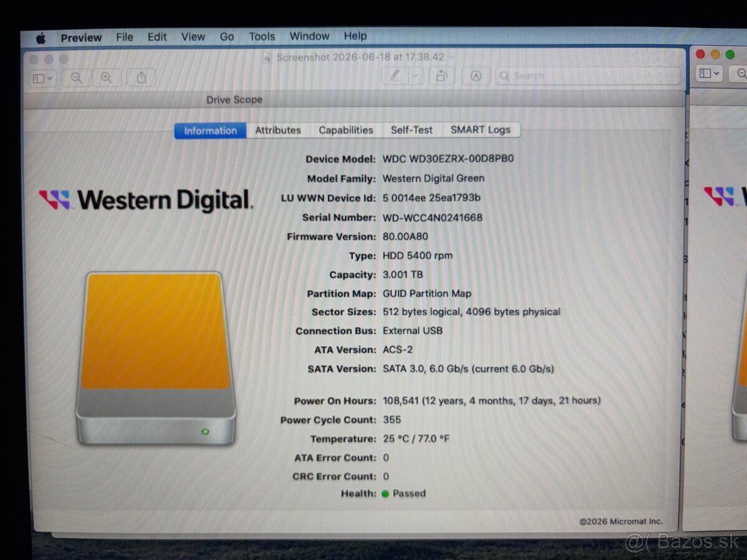This screenshot has width=747, height=560.
Task: Click firmware version 80.00A80
Action: click(405, 236)
